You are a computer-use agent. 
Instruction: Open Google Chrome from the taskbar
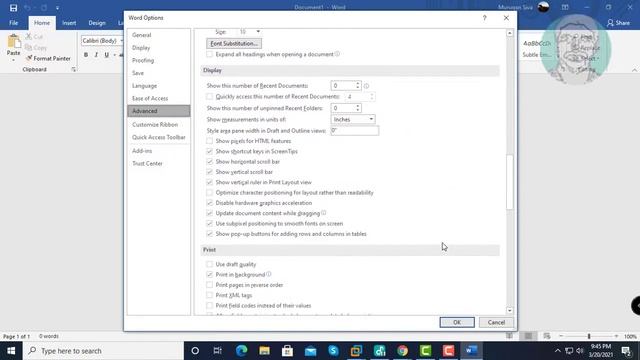(x=402, y=351)
